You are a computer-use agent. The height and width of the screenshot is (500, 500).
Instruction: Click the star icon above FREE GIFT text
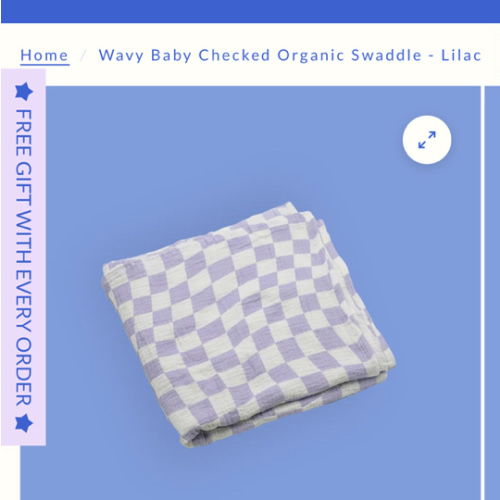point(24,91)
